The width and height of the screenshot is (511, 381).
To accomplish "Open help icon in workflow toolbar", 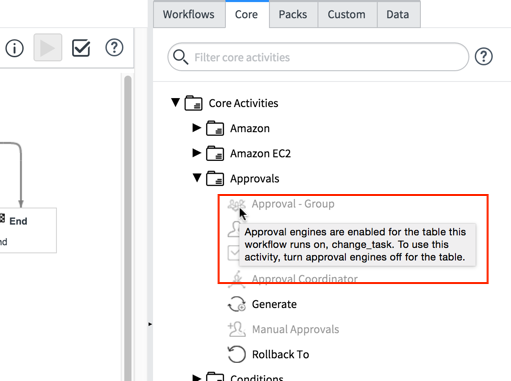I will coord(114,48).
